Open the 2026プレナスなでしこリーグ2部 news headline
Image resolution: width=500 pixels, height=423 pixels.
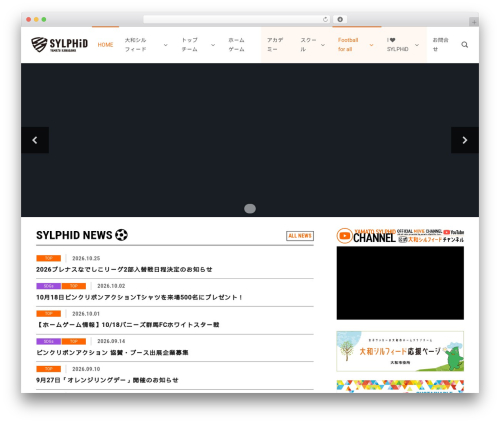[124, 269]
